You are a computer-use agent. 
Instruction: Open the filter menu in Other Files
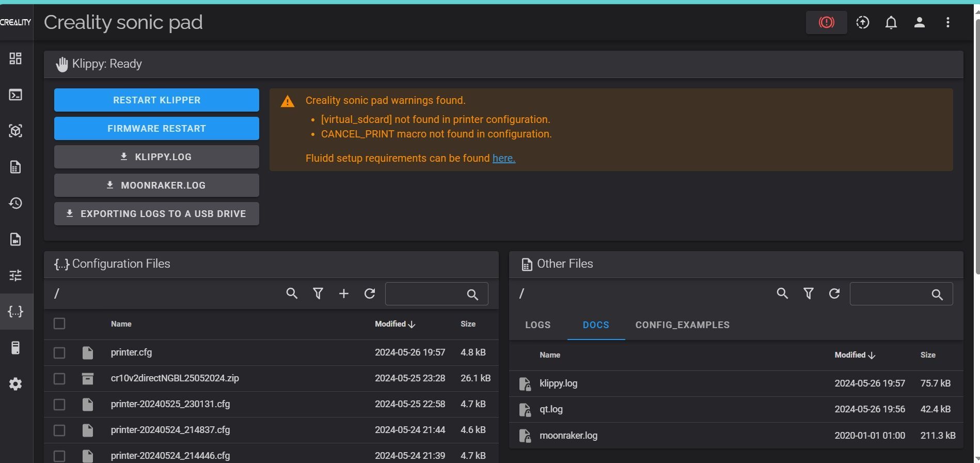809,294
